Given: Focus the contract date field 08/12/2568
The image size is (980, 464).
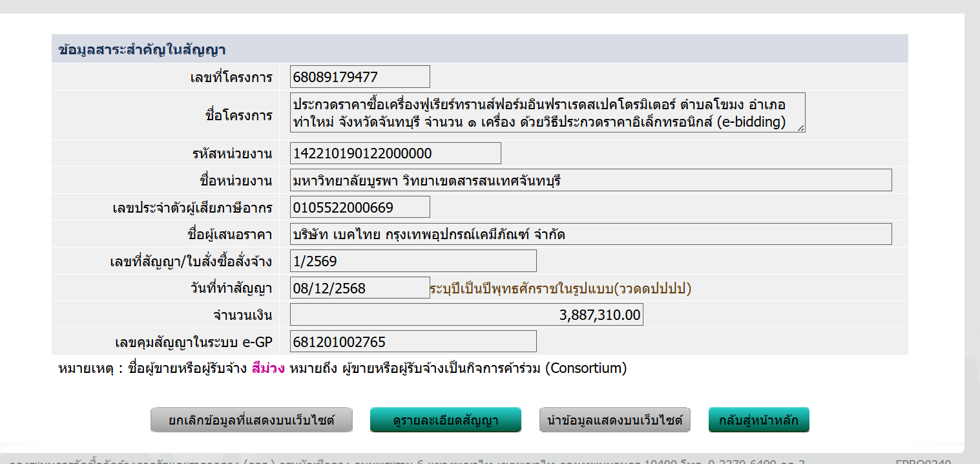Looking at the screenshot, I should tap(360, 288).
